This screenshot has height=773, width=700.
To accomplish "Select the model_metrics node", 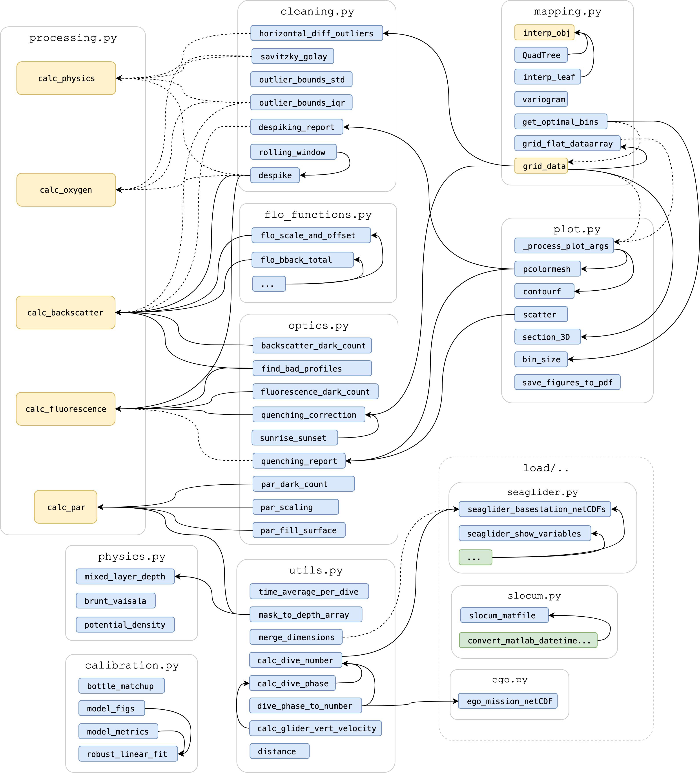I will point(118,731).
